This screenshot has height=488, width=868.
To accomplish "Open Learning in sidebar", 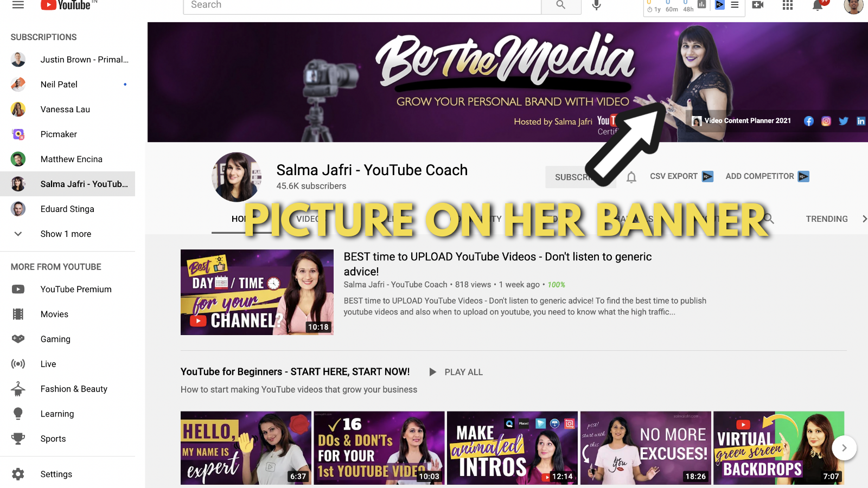I will pos(68,414).
